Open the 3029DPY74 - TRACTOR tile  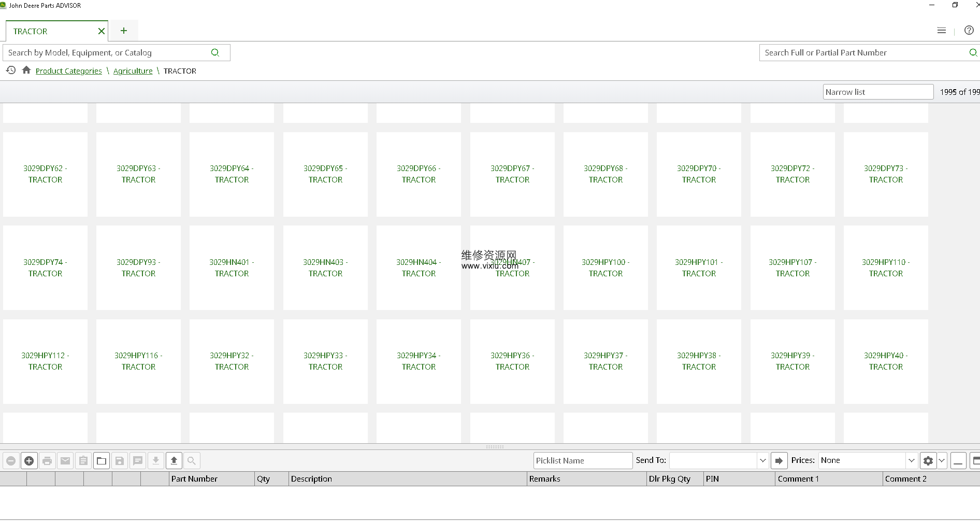(45, 267)
